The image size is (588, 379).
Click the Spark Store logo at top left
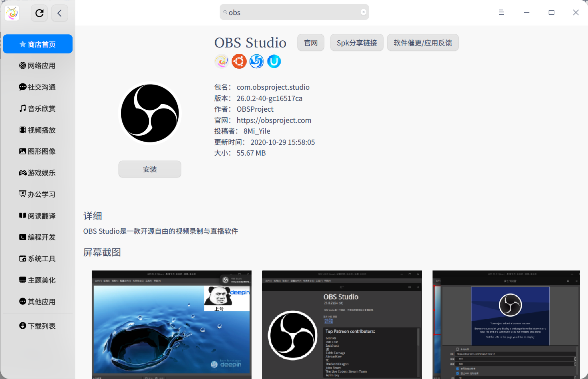[12, 13]
